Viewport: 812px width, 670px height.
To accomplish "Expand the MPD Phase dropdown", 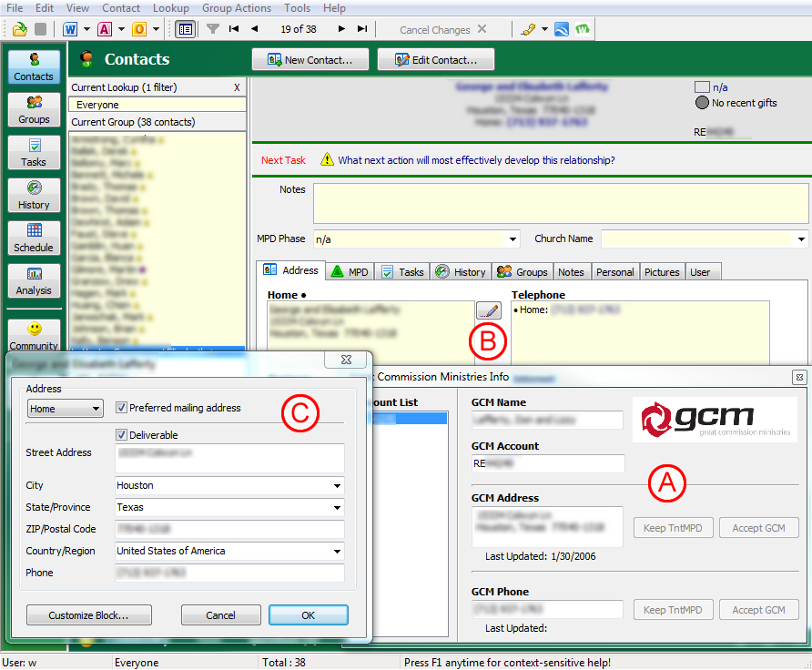I will pos(512,239).
